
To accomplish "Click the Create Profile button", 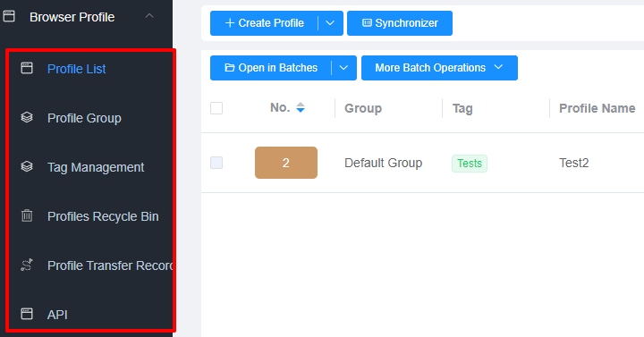I will [264, 23].
